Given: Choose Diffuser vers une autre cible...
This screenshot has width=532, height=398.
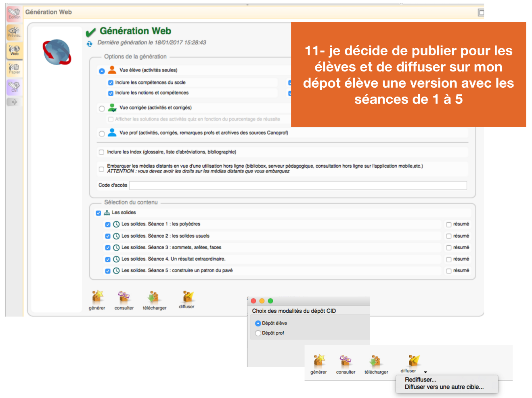Looking at the screenshot, I should tap(444, 387).
